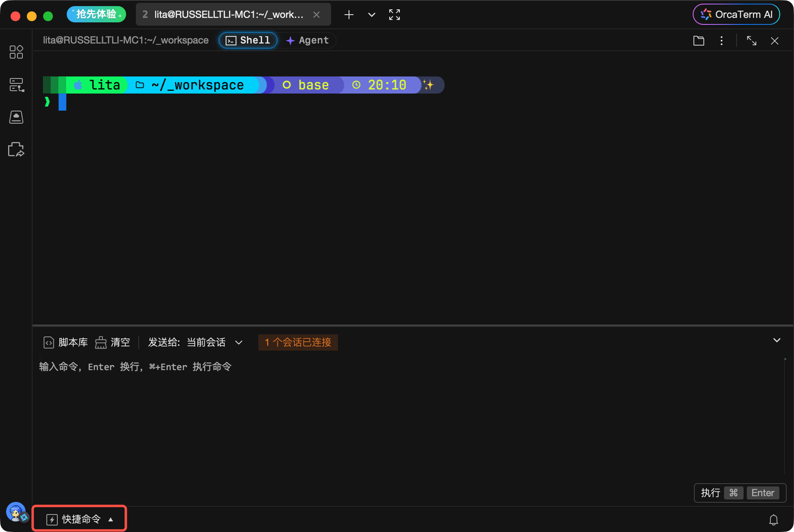Image resolution: width=794 pixels, height=532 pixels.
Task: Open the server list sidebar icon
Action: tap(16, 85)
